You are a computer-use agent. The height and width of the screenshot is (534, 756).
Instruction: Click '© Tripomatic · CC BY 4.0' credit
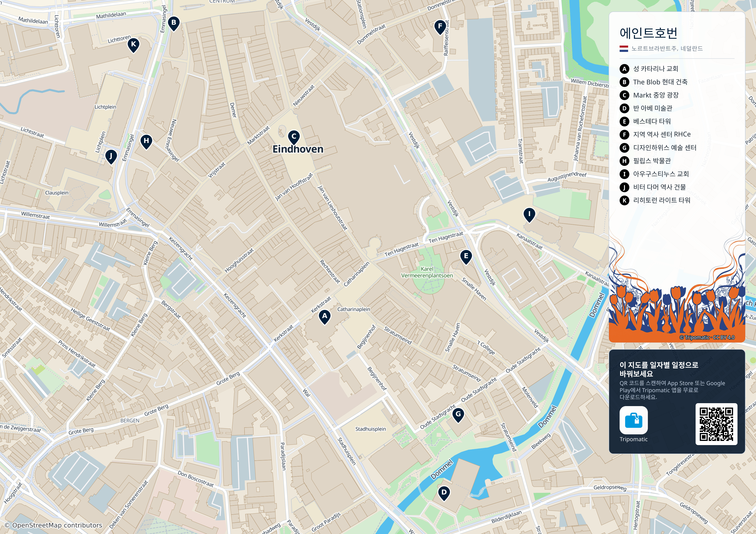(707, 337)
